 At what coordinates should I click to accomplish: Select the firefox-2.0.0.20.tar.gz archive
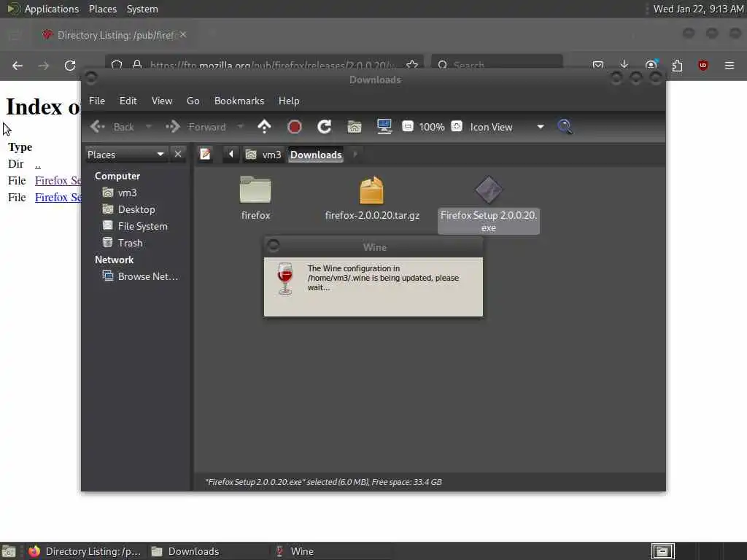click(x=372, y=197)
